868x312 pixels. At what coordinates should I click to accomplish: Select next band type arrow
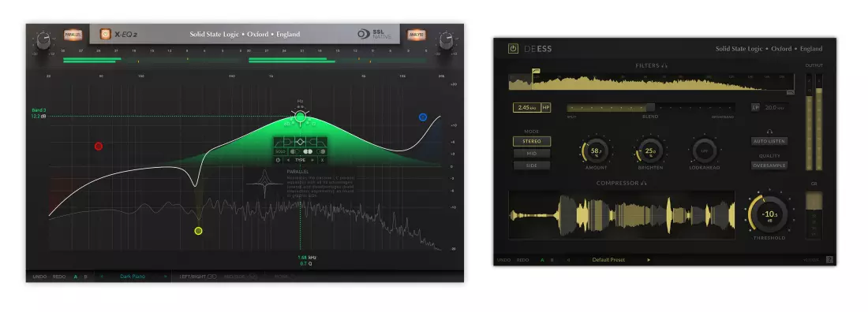[312, 160]
